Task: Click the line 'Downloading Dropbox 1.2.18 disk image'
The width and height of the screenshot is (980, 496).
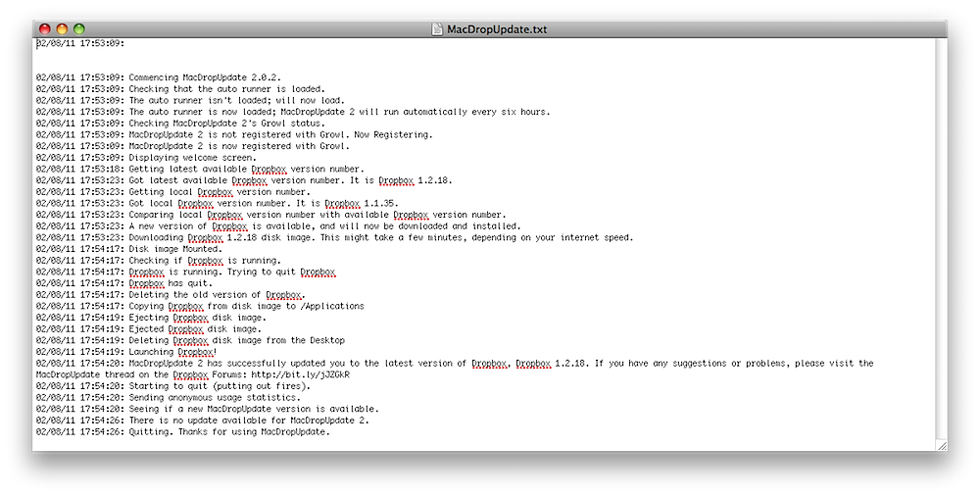Action: [x=334, y=237]
